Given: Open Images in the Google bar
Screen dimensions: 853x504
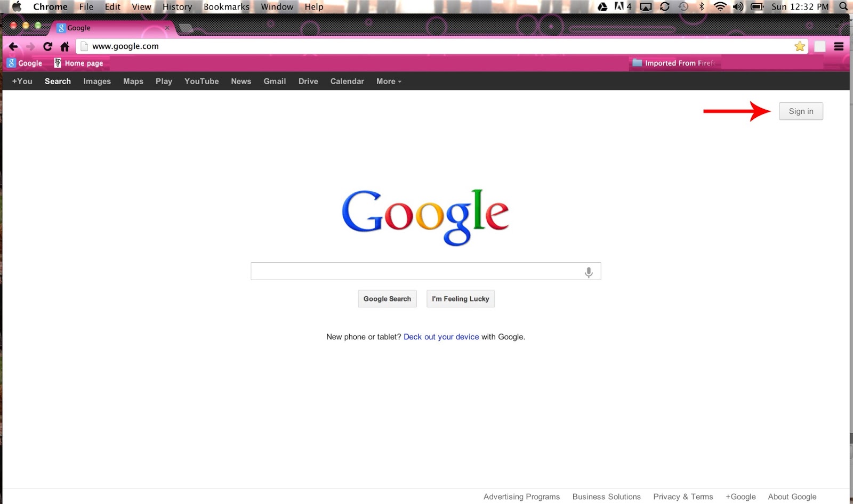Looking at the screenshot, I should point(97,81).
